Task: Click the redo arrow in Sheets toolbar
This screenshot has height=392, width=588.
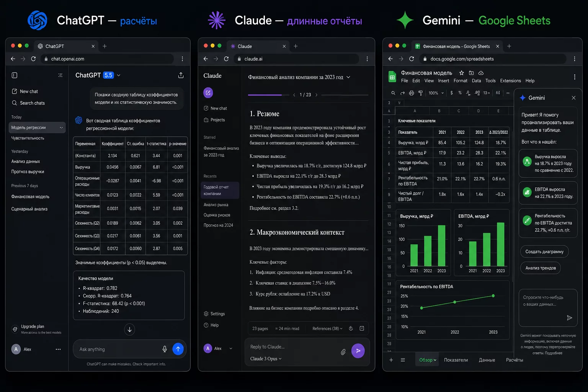Action: [x=402, y=93]
